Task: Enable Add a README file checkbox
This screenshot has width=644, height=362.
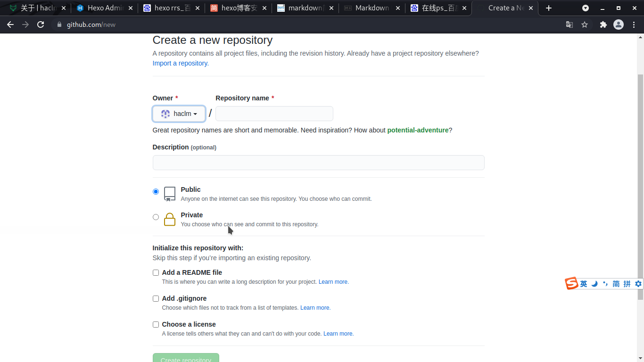Action: (156, 272)
